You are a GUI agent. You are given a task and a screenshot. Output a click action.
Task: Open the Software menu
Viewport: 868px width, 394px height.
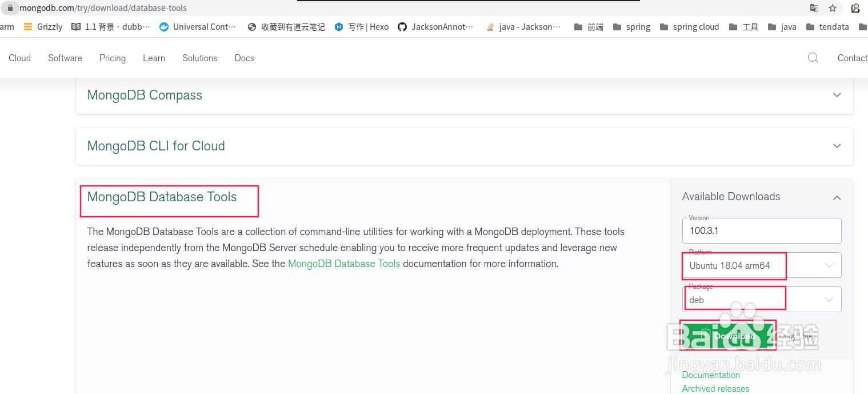[65, 58]
